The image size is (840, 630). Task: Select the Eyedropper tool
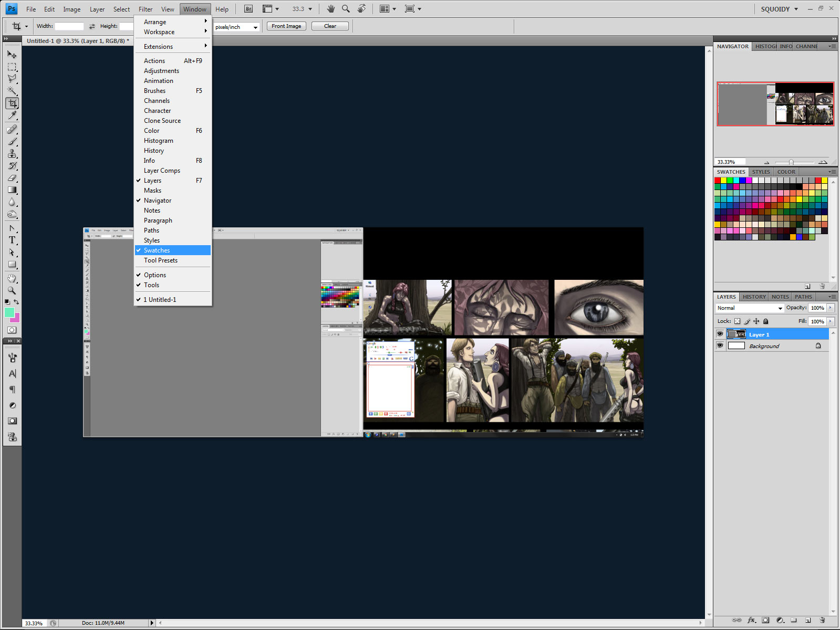coord(12,115)
